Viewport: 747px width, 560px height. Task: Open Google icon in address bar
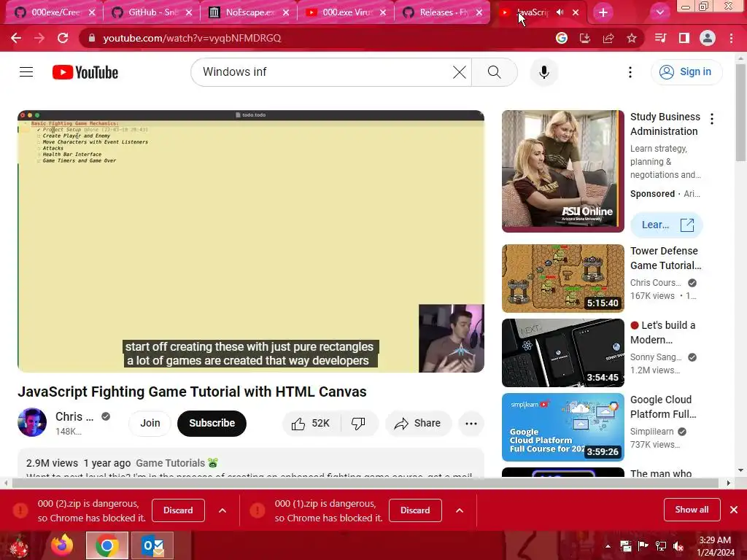tap(562, 38)
